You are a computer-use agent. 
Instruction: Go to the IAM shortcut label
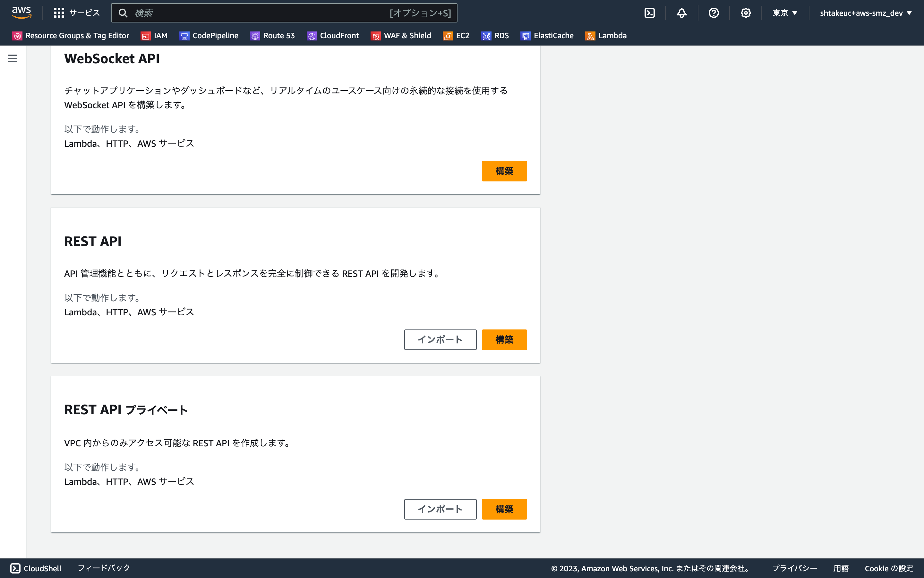[161, 36]
